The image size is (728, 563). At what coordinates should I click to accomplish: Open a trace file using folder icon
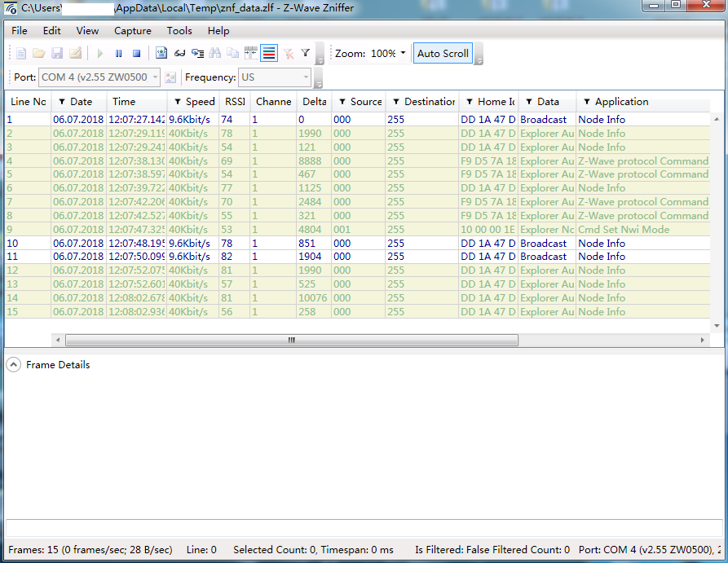pyautogui.click(x=39, y=54)
